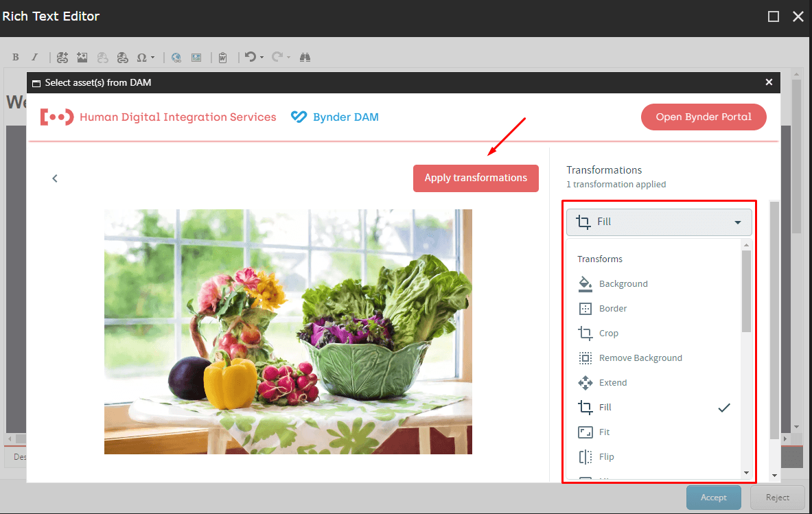This screenshot has height=514, width=812.
Task: Open the Fill transformation dropdown
Action: pos(659,222)
